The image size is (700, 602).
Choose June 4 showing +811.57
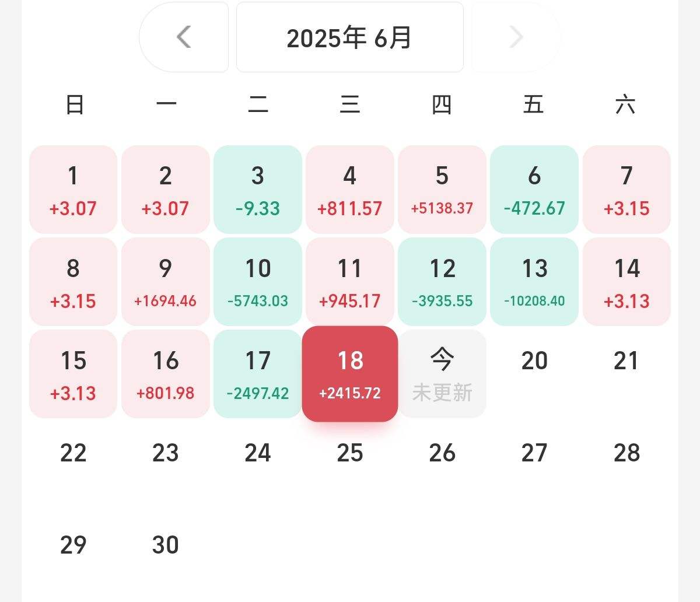point(350,190)
